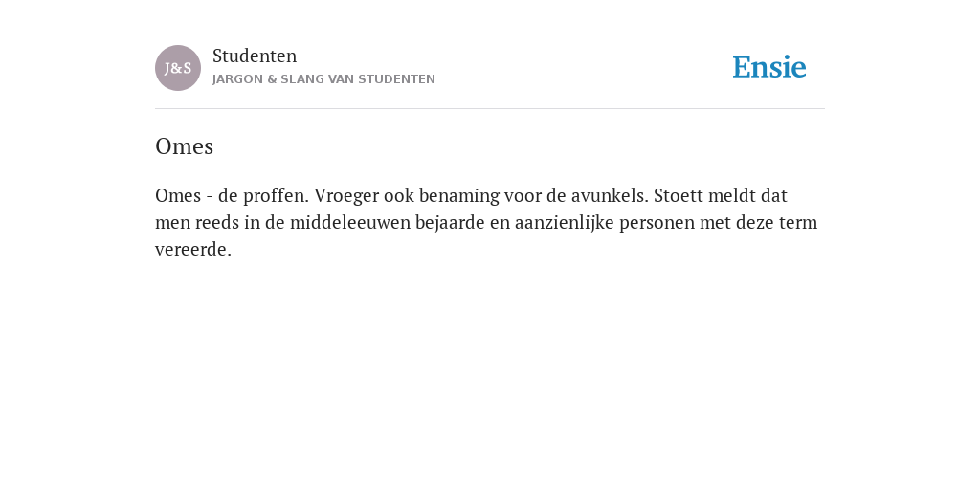This screenshot has width=980, height=490.
Task: Select the Studenten author name
Action: (x=255, y=56)
